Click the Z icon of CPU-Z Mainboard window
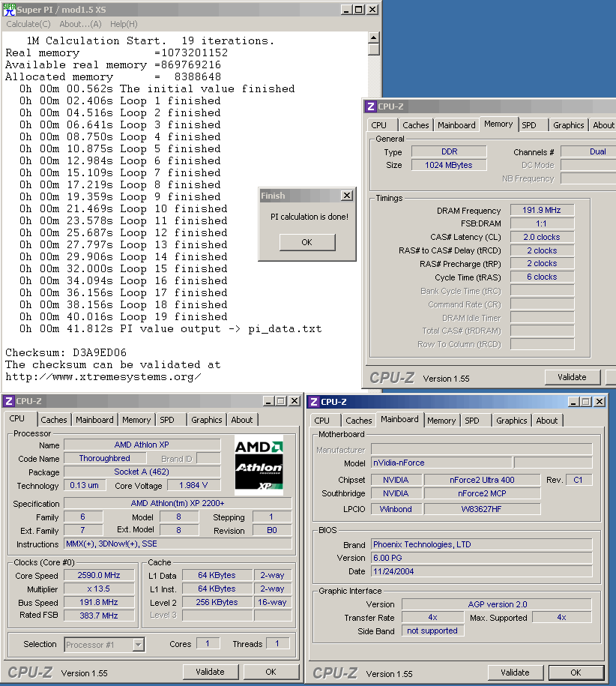 click(x=314, y=402)
